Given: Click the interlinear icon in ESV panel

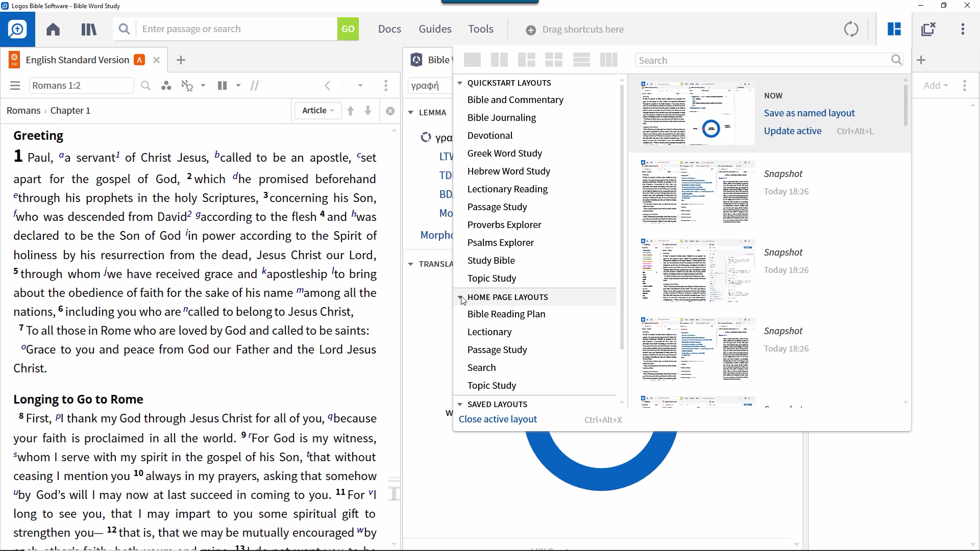Looking at the screenshot, I should [x=187, y=86].
